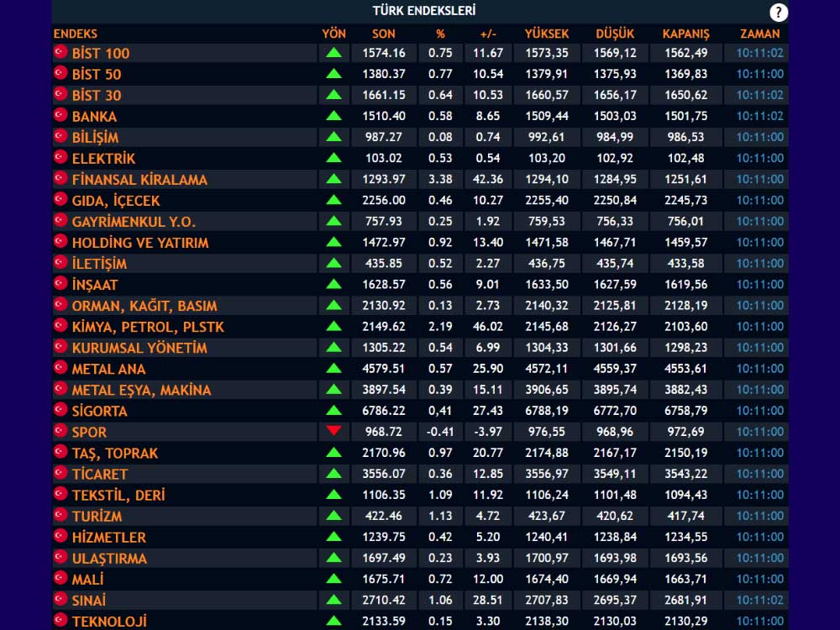Click HOLDİNG VE YATIRIM low value 1467,71
The height and width of the screenshot is (630, 840).
[615, 242]
